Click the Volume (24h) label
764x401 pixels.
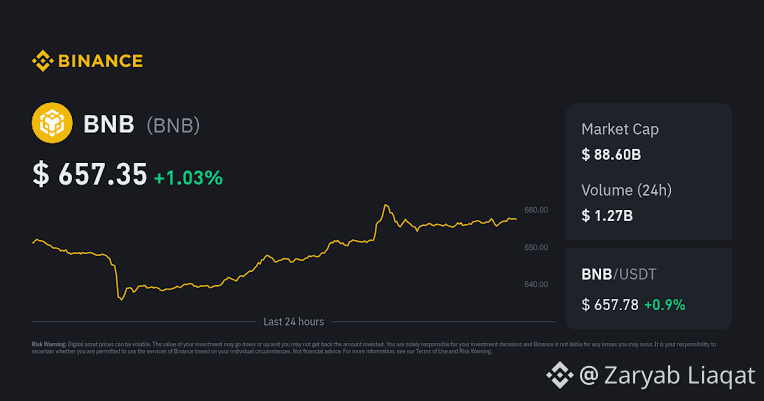pyautogui.click(x=627, y=190)
